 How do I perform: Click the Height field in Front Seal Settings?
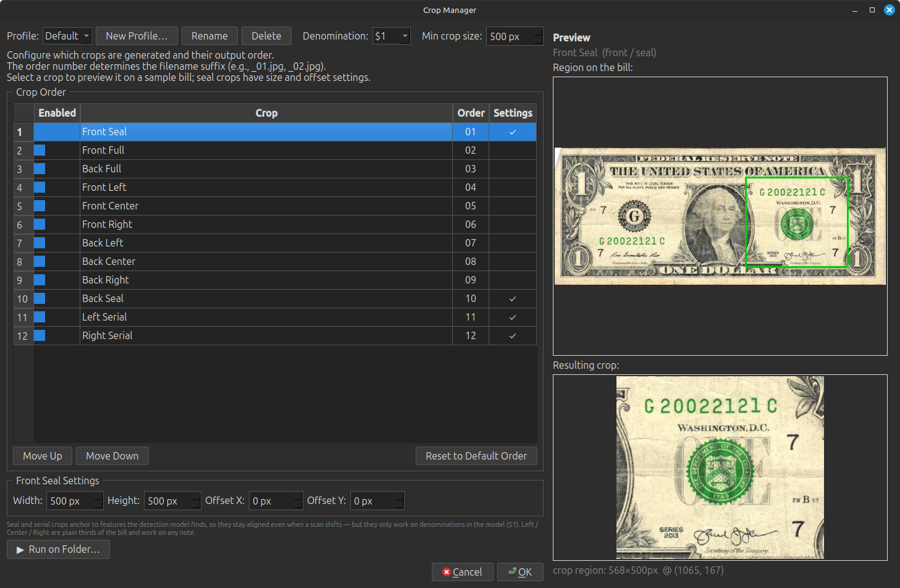tap(172, 501)
